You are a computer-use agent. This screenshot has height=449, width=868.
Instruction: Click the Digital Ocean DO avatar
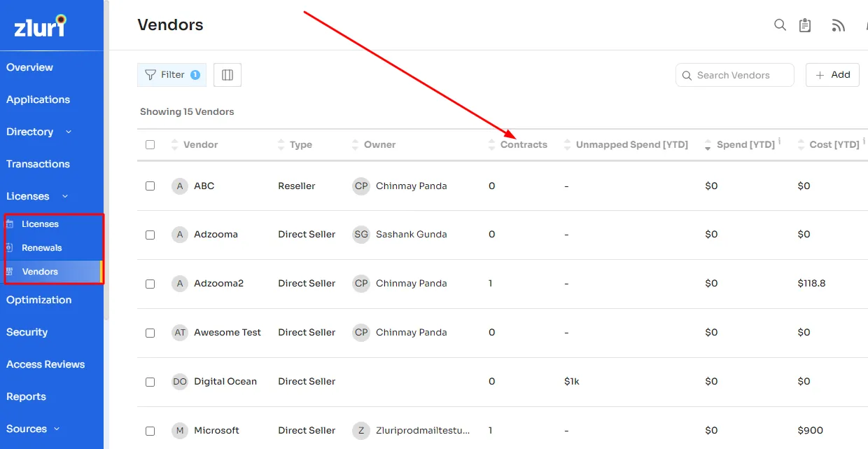pyautogui.click(x=180, y=382)
